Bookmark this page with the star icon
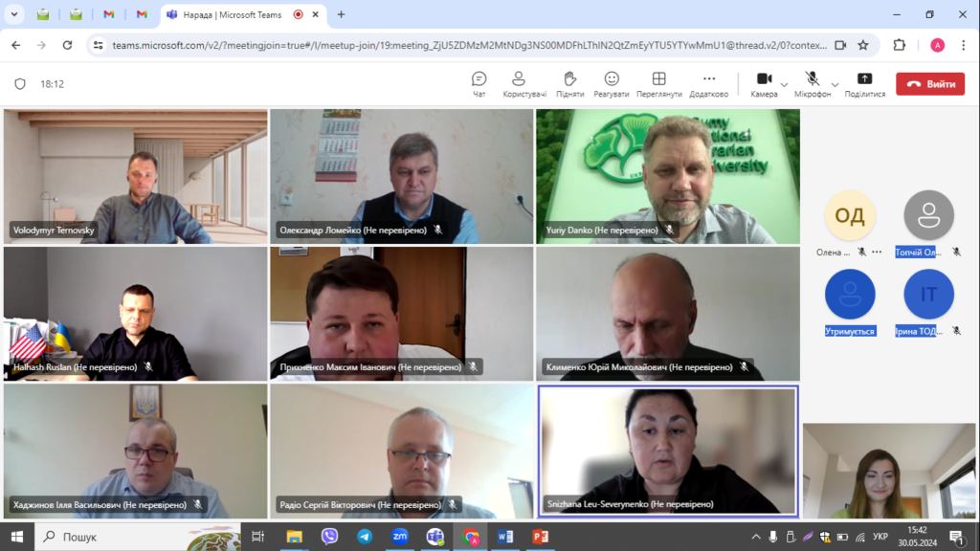 point(863,45)
